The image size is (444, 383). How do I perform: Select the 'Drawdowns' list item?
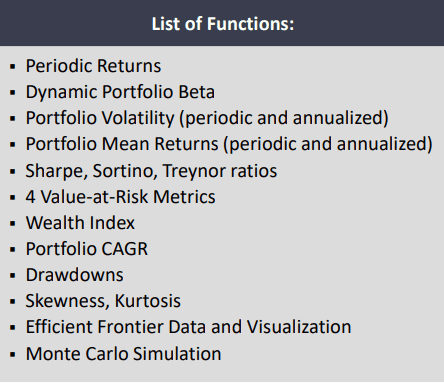pos(75,275)
